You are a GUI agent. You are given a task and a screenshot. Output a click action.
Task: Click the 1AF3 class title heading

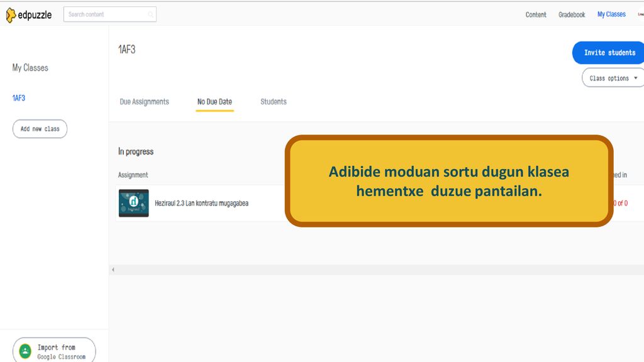[127, 50]
